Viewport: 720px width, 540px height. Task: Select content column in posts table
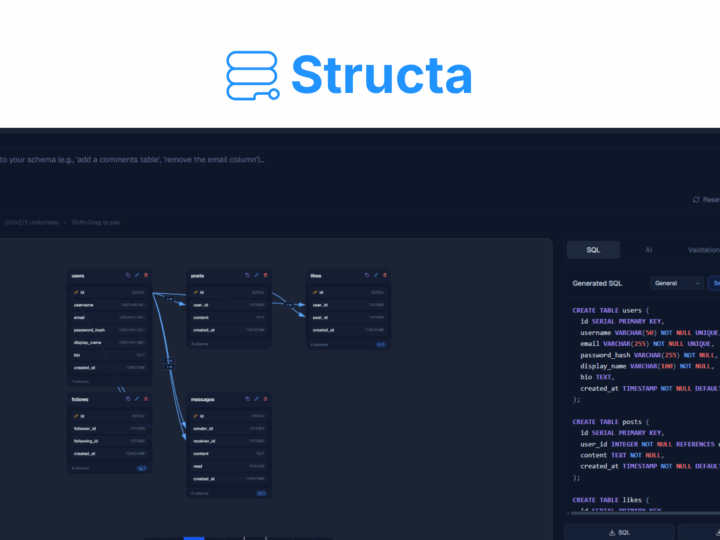229,318
